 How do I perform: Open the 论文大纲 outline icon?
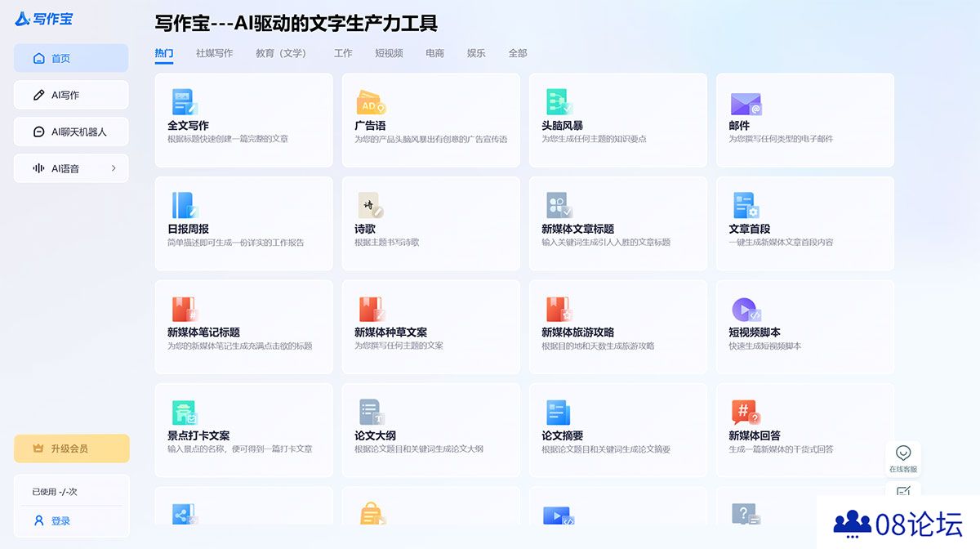pos(372,413)
